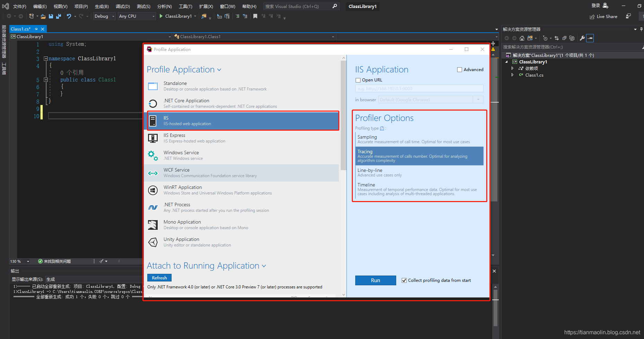Collapse the namespace ClassLibrary1 code block
Image resolution: width=644 pixels, height=339 pixels.
[45, 59]
